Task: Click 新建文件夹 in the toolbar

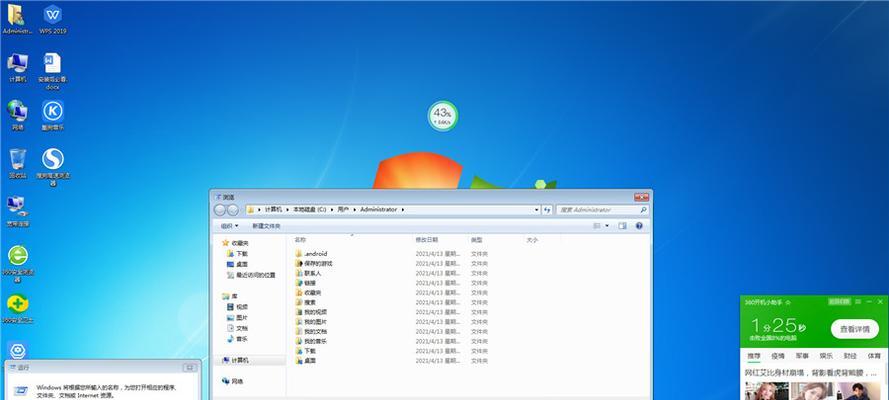Action: (x=266, y=226)
